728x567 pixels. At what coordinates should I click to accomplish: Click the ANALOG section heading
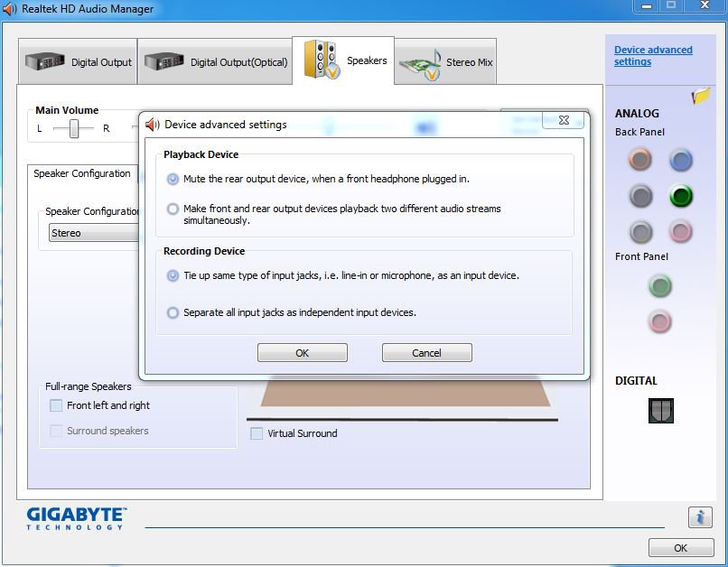pos(637,114)
